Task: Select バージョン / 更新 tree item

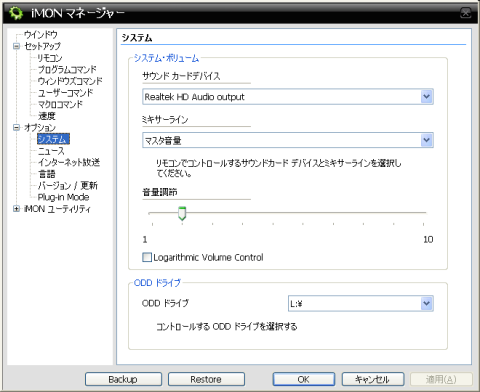Action: click(x=68, y=186)
